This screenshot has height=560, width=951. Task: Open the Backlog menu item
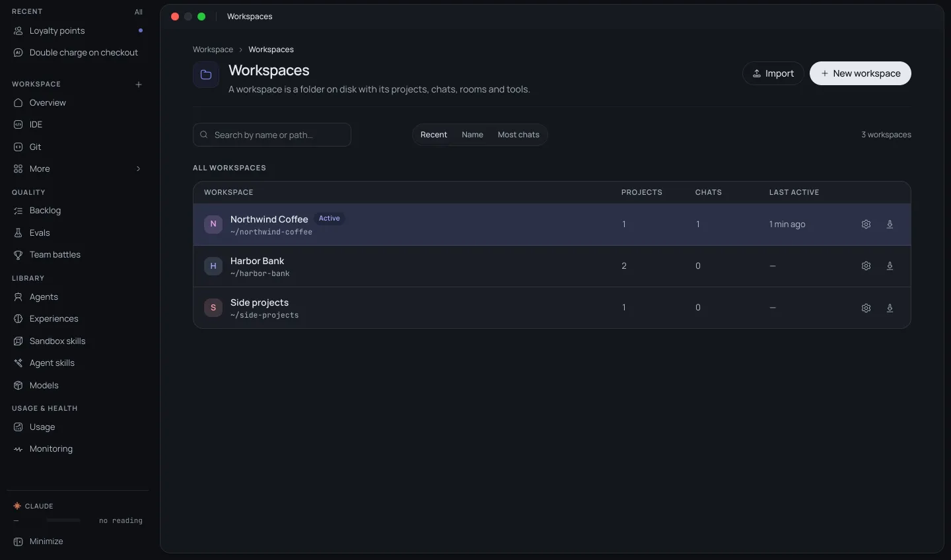[78, 210]
